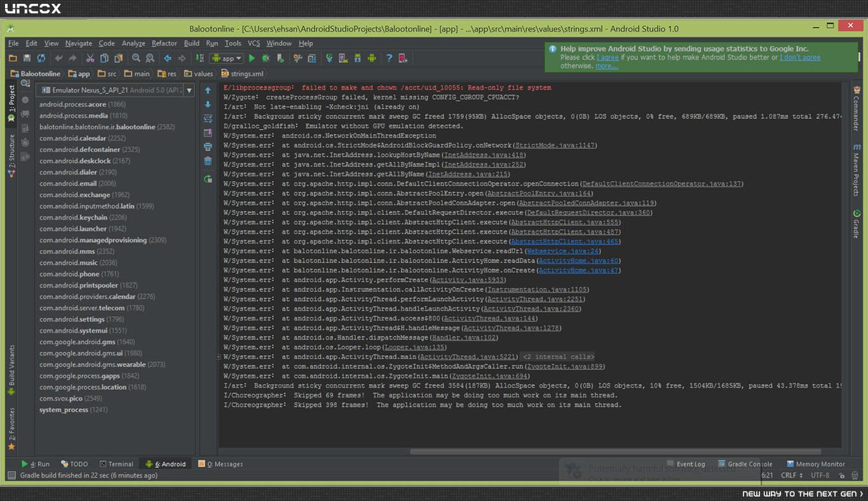
Task: Click the Make Project icon
Action: [200, 58]
